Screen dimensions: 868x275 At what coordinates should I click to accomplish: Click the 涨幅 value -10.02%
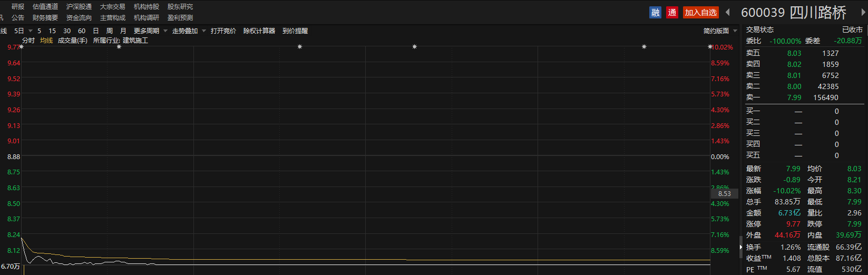click(x=787, y=191)
